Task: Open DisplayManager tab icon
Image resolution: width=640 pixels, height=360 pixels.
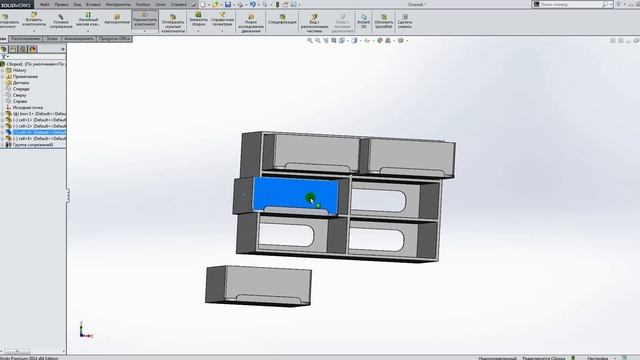Action: tap(33, 49)
